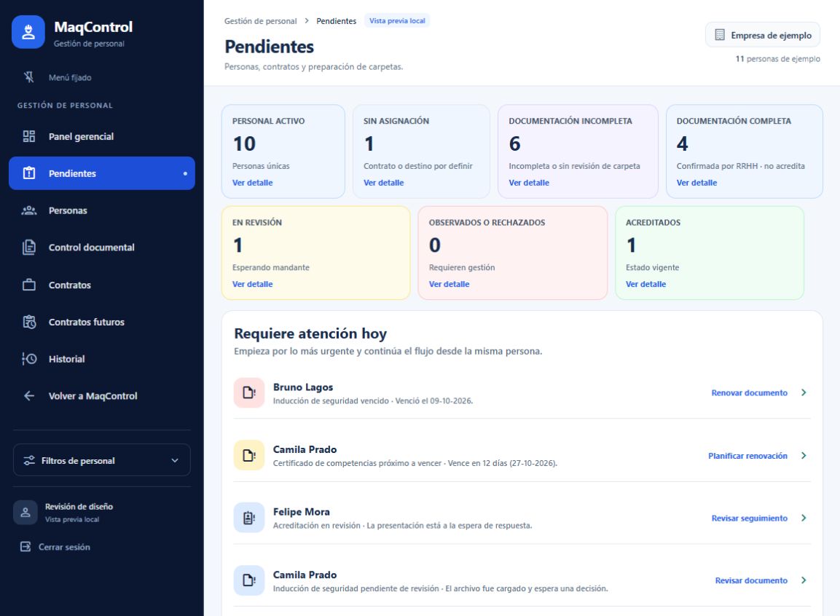Click the Documentación completa count 4
Image resolution: width=840 pixels, height=616 pixels.
(x=682, y=143)
